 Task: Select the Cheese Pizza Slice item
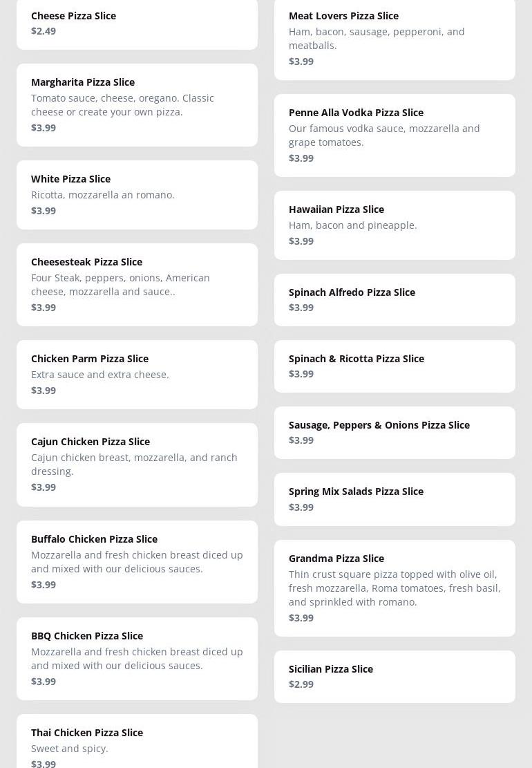[x=137, y=24]
